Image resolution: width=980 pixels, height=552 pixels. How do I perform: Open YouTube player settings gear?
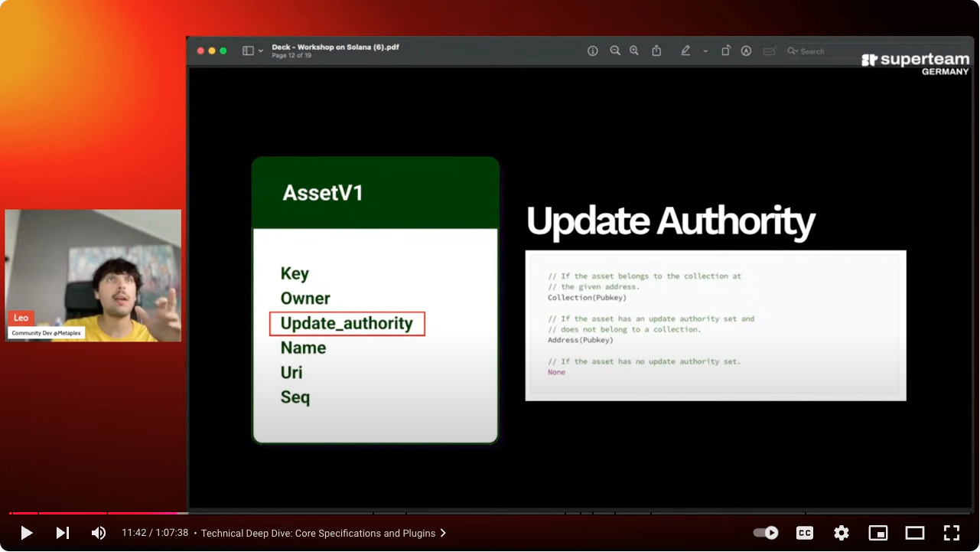tap(842, 533)
